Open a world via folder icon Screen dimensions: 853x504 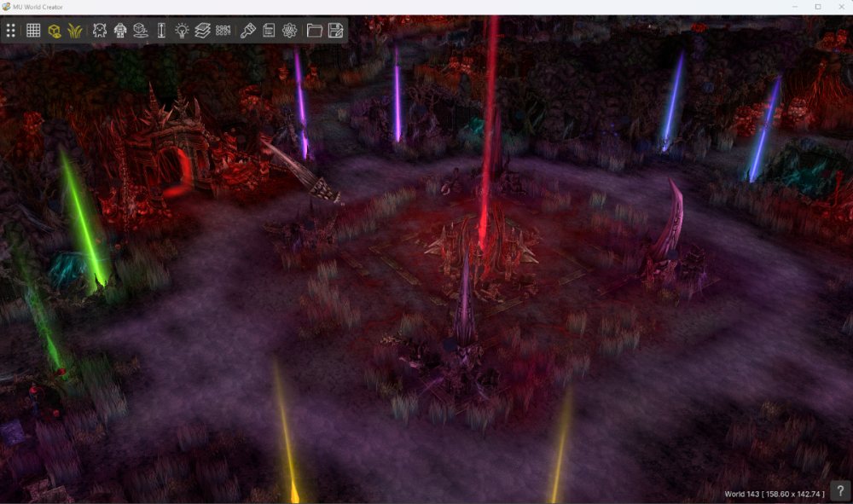coord(314,31)
